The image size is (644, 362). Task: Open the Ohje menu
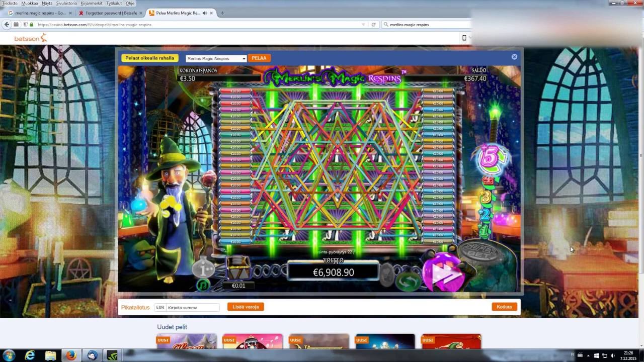click(130, 3)
